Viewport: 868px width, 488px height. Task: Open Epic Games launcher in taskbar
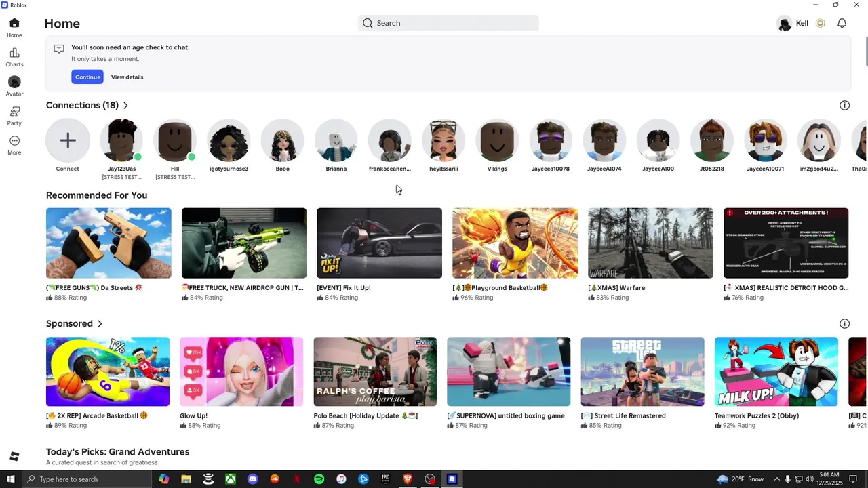[x=385, y=479]
